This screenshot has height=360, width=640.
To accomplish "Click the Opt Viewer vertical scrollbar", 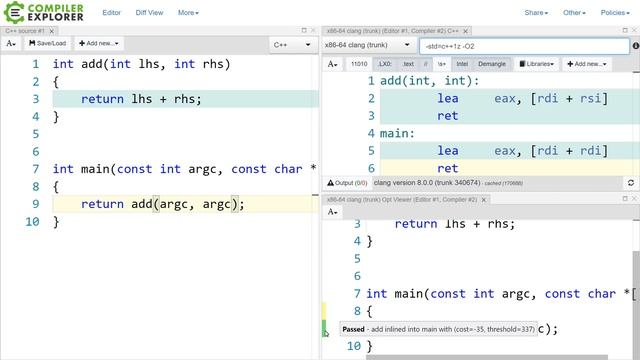I will (636, 304).
